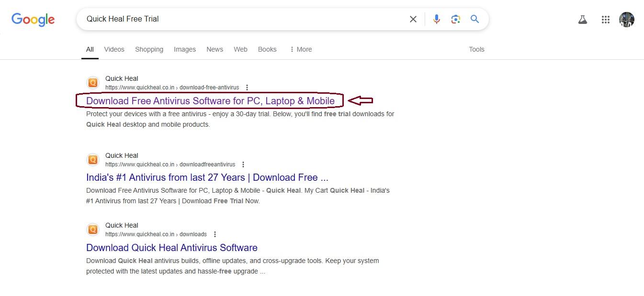
Task: Click Quick Heal site name in first result
Action: click(122, 78)
